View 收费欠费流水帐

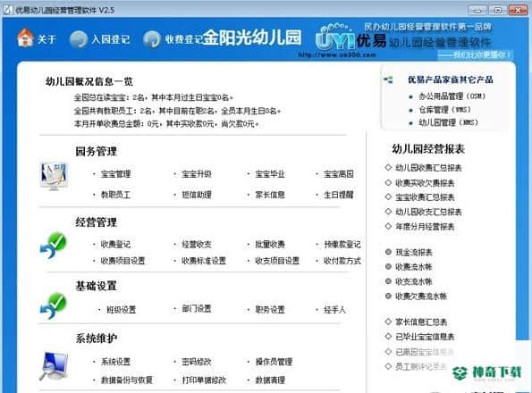point(421,297)
